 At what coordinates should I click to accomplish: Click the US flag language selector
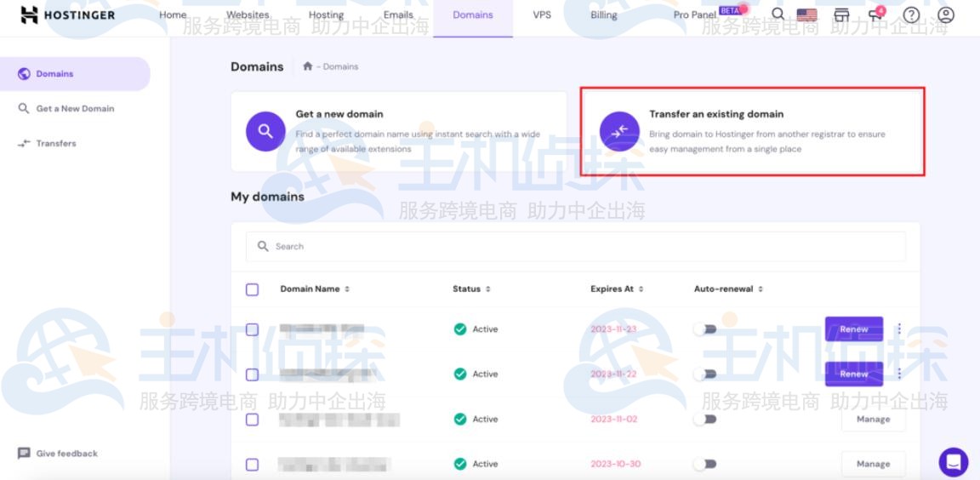[806, 15]
